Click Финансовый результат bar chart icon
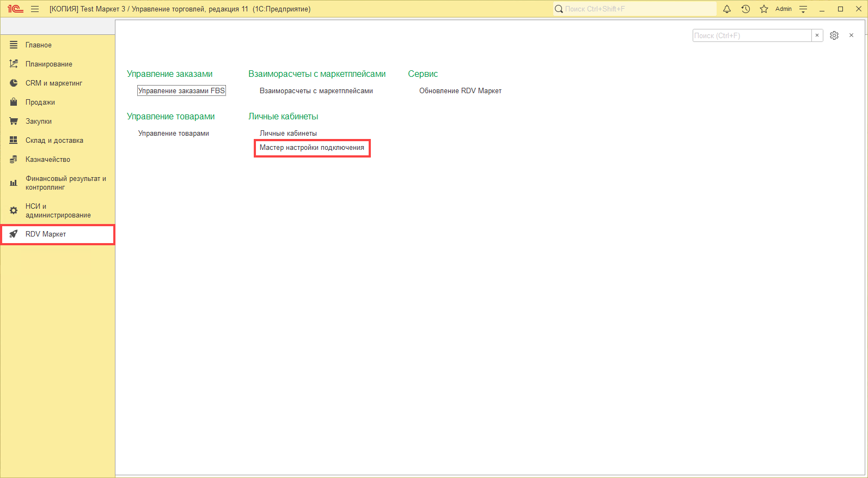The width and height of the screenshot is (868, 478). coord(14,183)
